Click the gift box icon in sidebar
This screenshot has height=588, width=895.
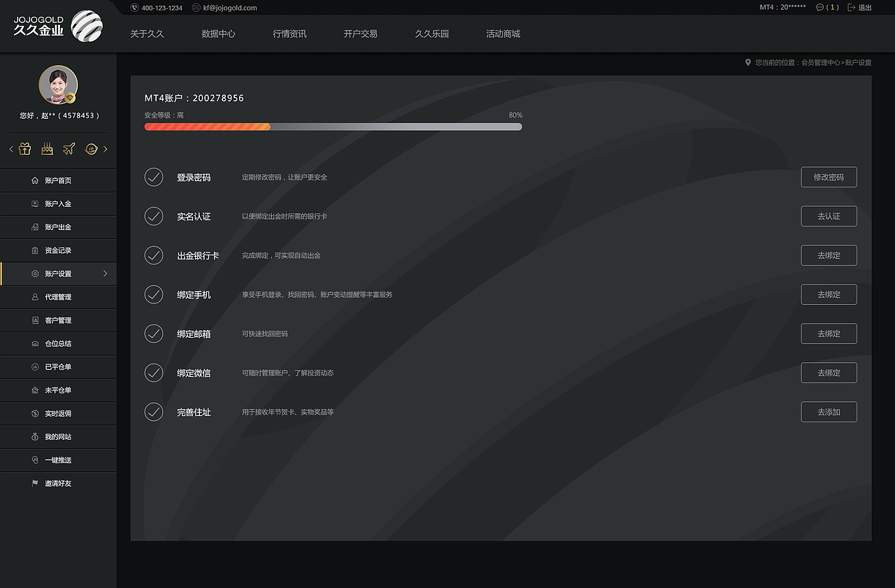[24, 149]
